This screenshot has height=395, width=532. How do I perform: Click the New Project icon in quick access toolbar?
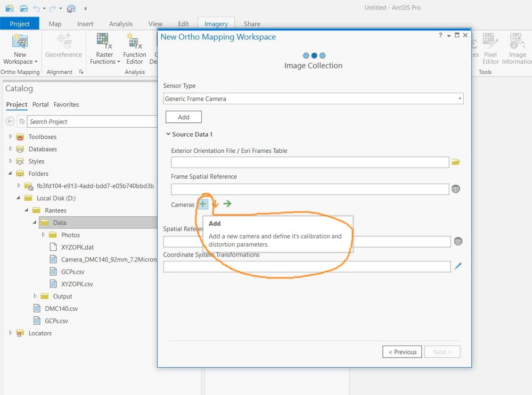click(x=10, y=8)
